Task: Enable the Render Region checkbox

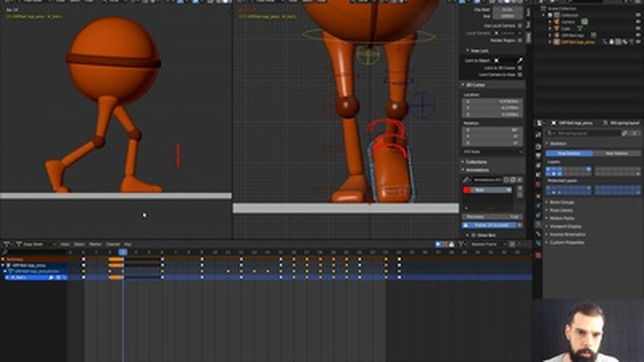Action: [x=520, y=40]
